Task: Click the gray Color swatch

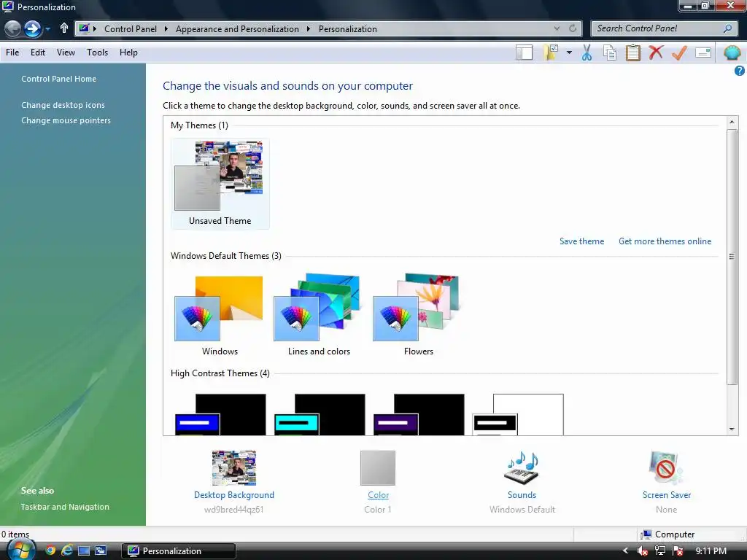Action: point(378,468)
